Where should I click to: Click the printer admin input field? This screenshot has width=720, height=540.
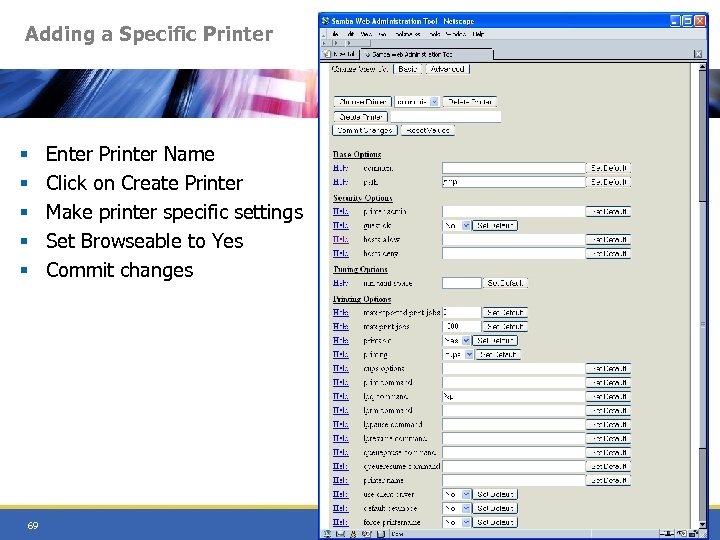pos(513,212)
